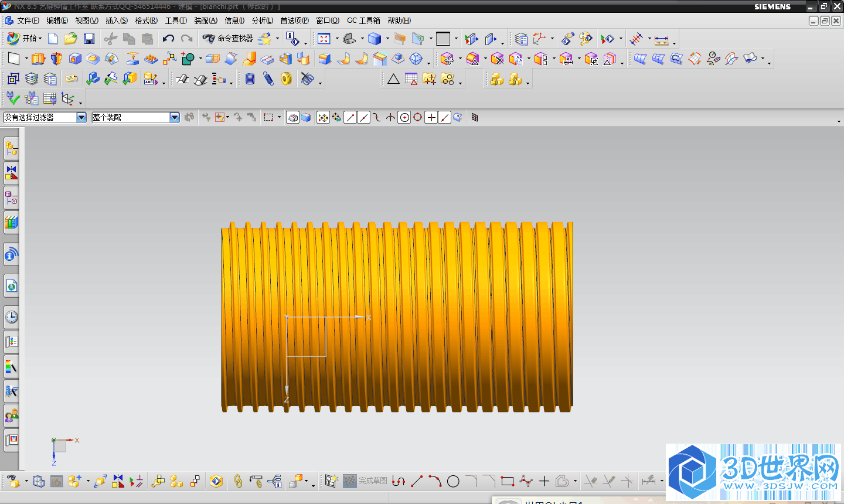Toggle the Point on Curve snap option
The height and width of the screenshot is (504, 844).
pyautogui.click(x=445, y=117)
